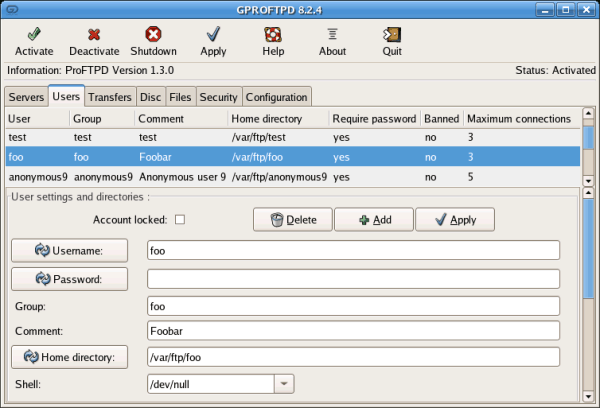This screenshot has height=408, width=600.
Task: Click the Password generate button
Action: point(70,279)
